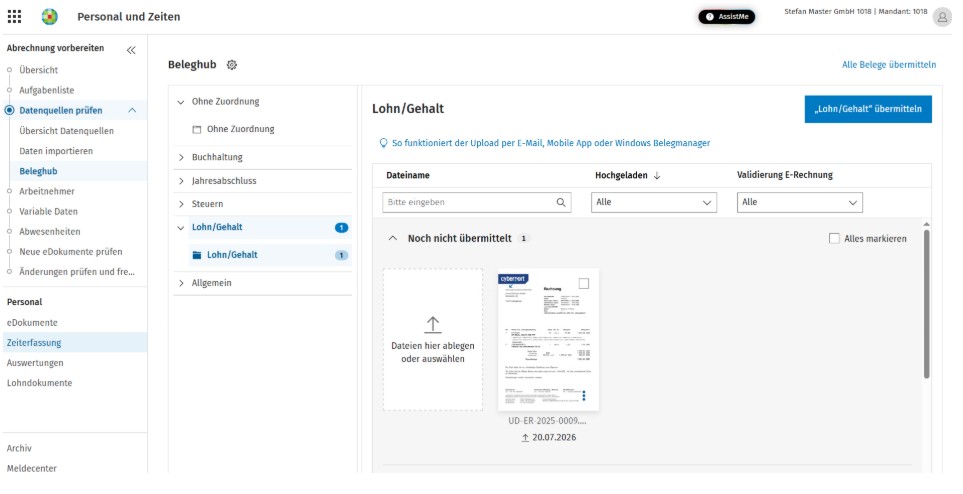Check the Alles markieren checkbox
The image size is (963, 494).
[834, 238]
